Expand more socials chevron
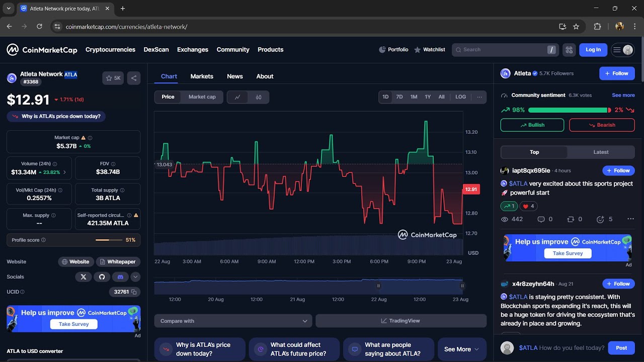This screenshot has height=362, width=644. [x=135, y=277]
